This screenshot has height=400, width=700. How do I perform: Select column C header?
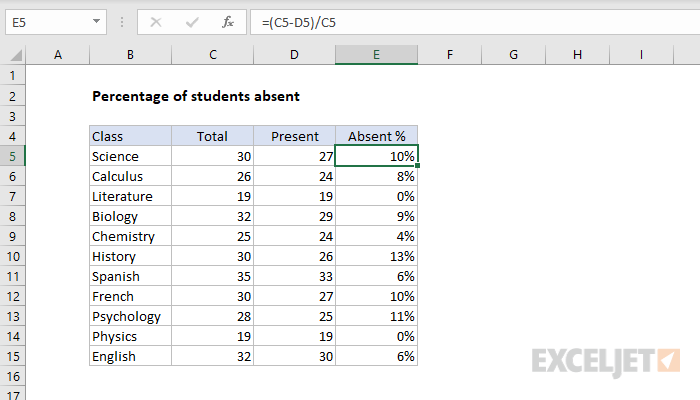click(212, 55)
